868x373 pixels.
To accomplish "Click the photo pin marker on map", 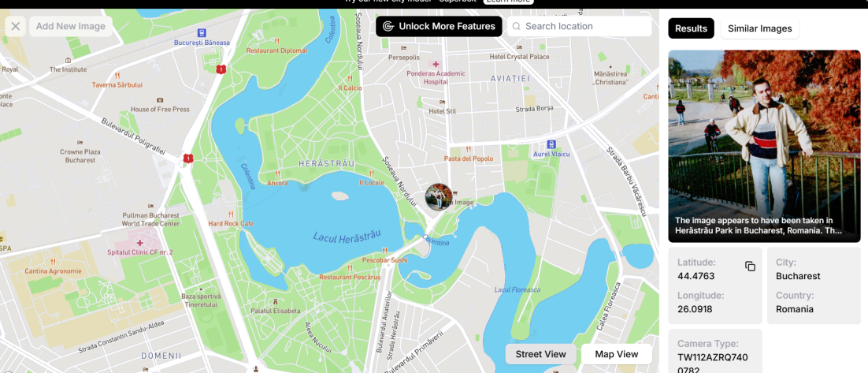I will click(x=439, y=197).
